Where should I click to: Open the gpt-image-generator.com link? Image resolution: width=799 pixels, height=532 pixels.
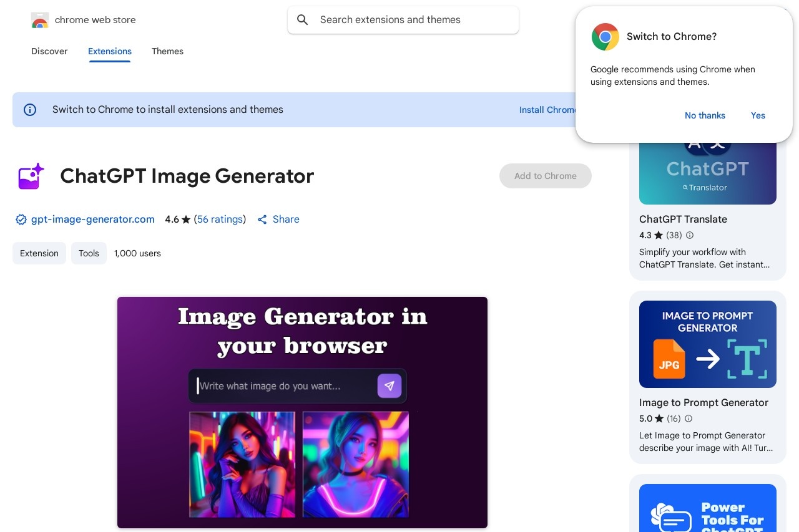(93, 220)
